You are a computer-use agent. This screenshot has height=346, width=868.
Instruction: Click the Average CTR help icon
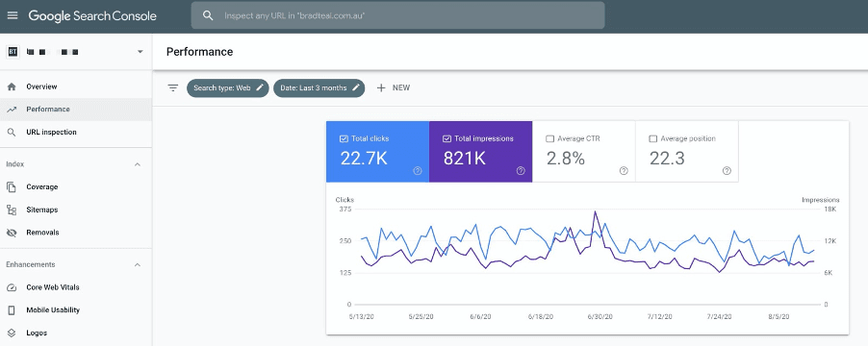tap(624, 171)
